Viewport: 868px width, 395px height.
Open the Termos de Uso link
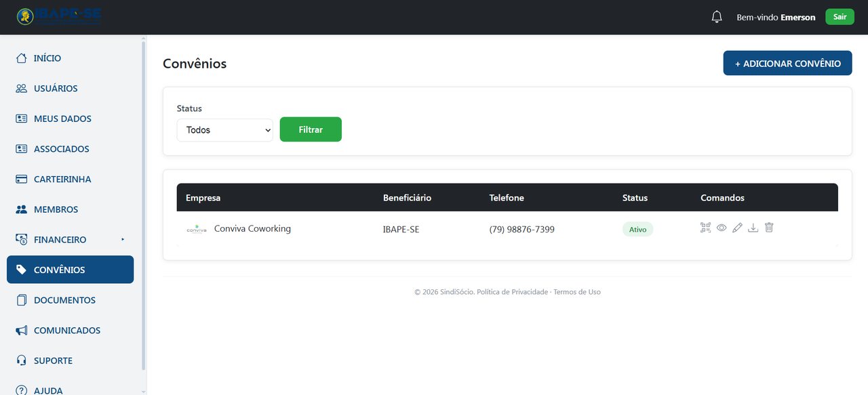click(577, 292)
